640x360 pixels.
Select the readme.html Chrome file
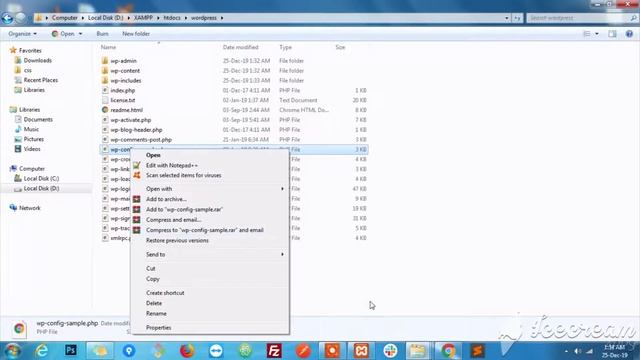(127, 110)
